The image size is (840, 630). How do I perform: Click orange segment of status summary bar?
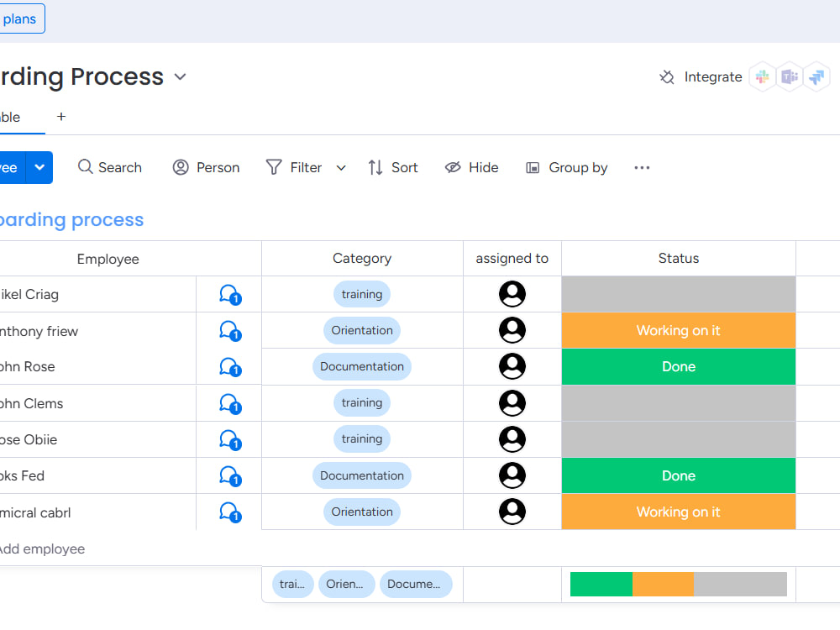click(664, 584)
